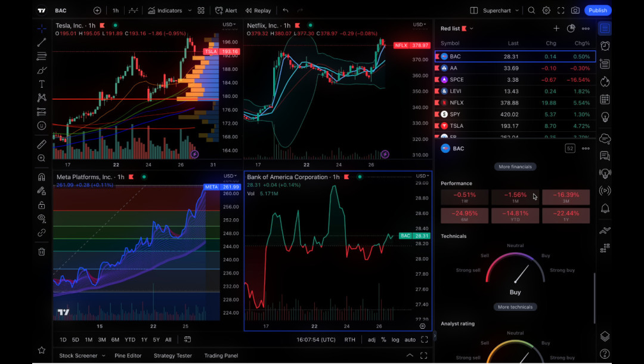Open the notifications bell panel
Screen dimensions: 644x364
pos(605,208)
